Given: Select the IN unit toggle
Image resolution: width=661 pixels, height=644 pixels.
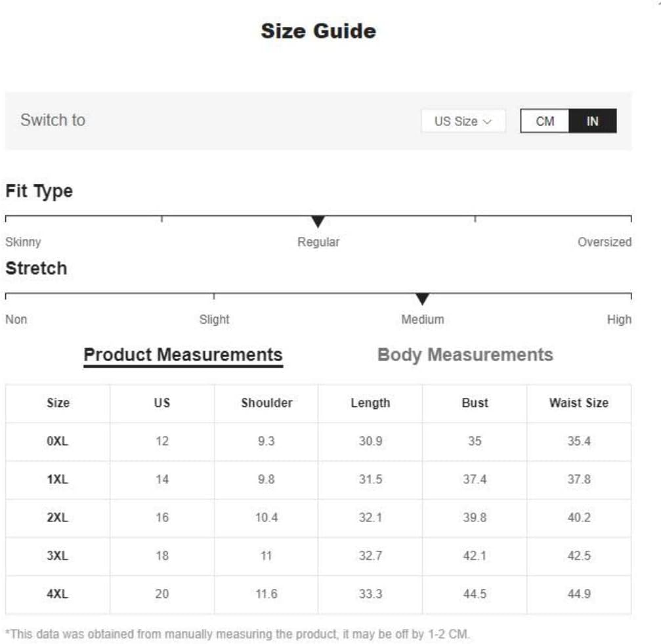Looking at the screenshot, I should point(593,121).
